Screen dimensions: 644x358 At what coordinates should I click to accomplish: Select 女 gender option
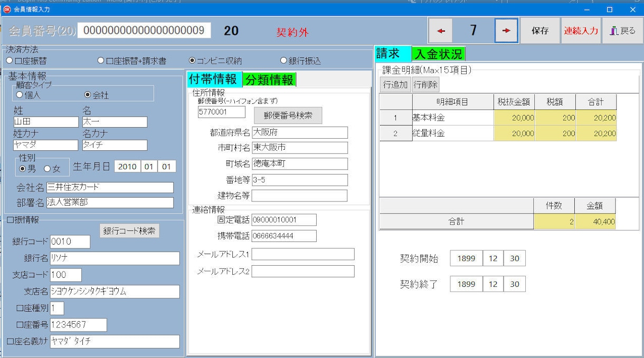(52, 168)
